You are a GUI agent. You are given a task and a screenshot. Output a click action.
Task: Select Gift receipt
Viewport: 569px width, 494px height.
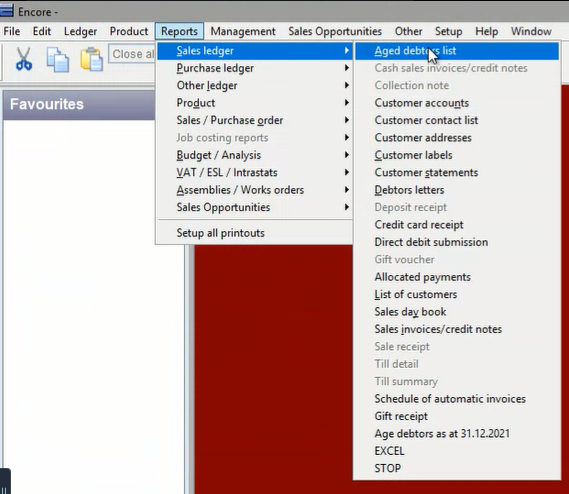[x=457, y=417]
